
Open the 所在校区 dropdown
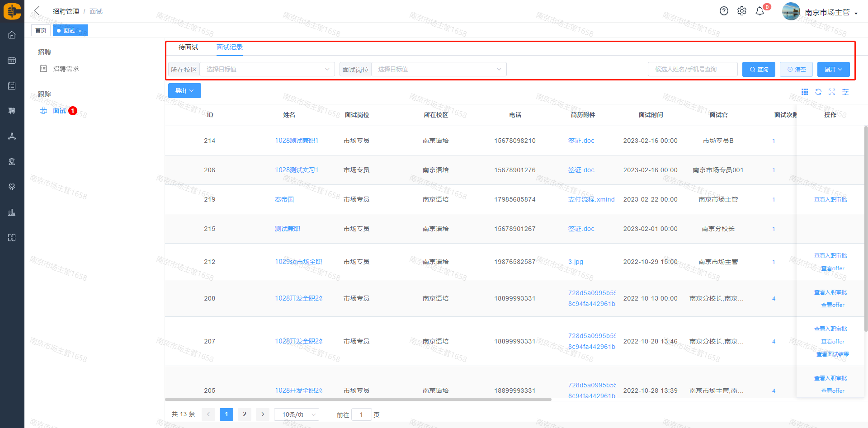[267, 69]
